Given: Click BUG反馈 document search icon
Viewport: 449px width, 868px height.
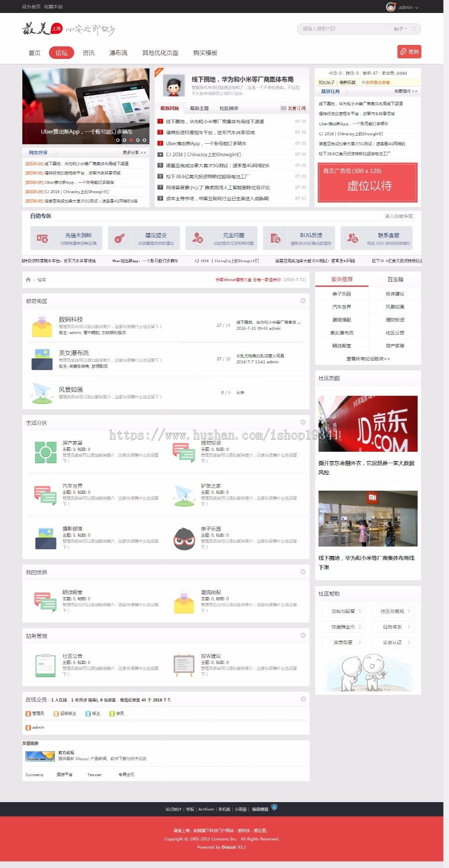Looking at the screenshot, I should (275, 239).
